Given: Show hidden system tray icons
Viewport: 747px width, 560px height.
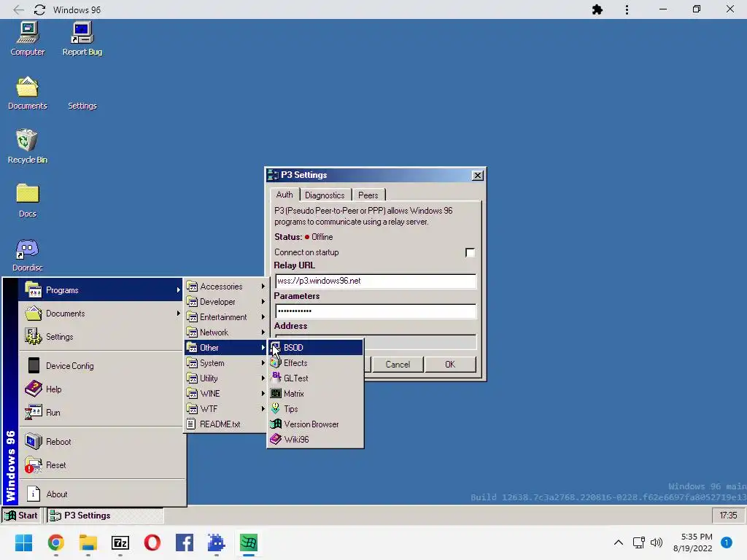Looking at the screenshot, I should [619, 542].
